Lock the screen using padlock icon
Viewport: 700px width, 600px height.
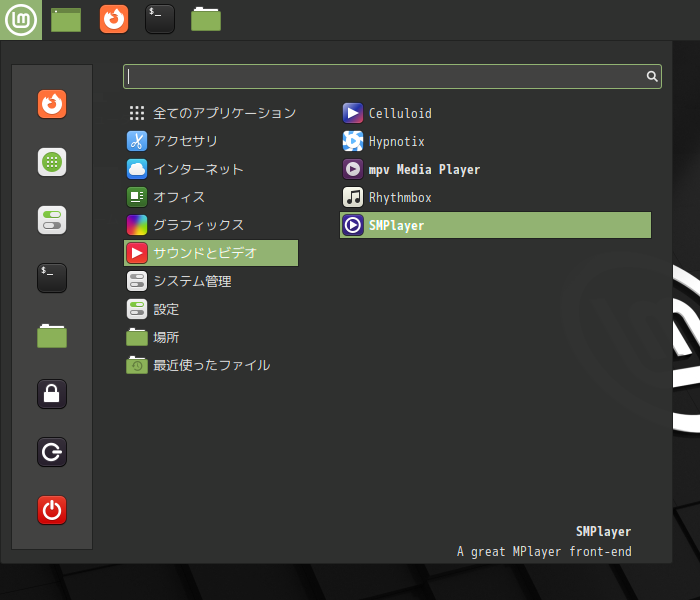pos(52,394)
